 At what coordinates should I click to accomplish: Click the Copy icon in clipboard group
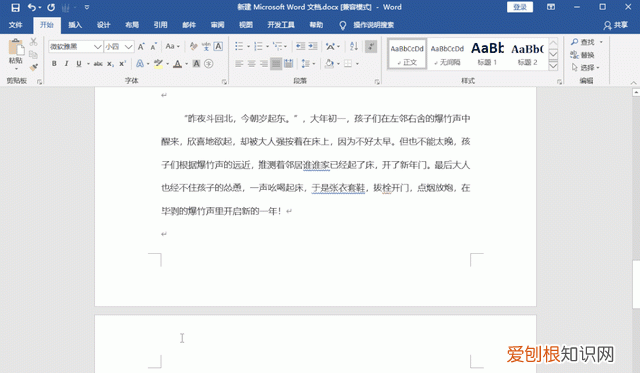pos(33,54)
